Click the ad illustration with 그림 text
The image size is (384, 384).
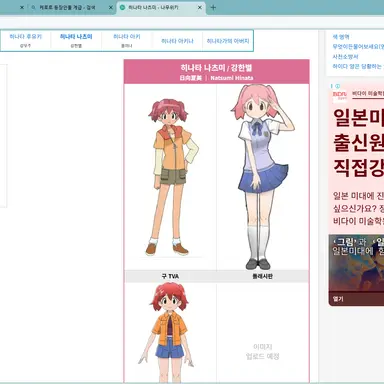click(356, 264)
